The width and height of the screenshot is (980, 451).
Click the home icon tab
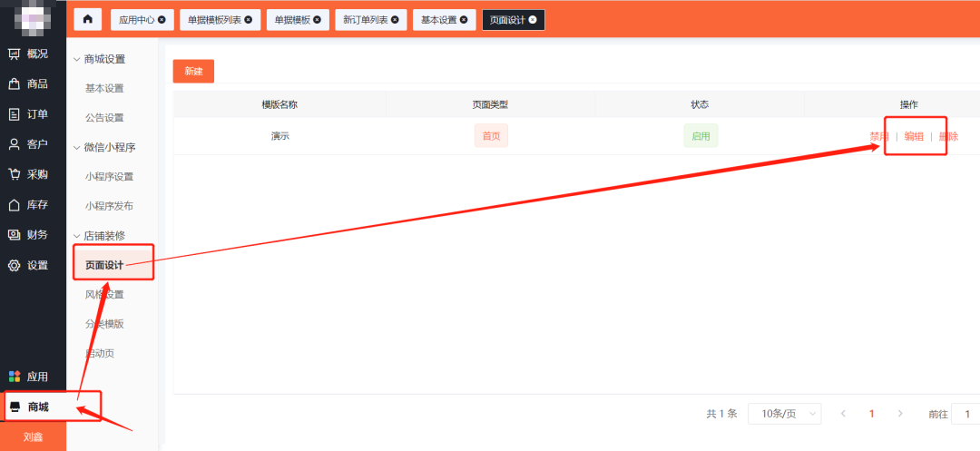point(87,19)
